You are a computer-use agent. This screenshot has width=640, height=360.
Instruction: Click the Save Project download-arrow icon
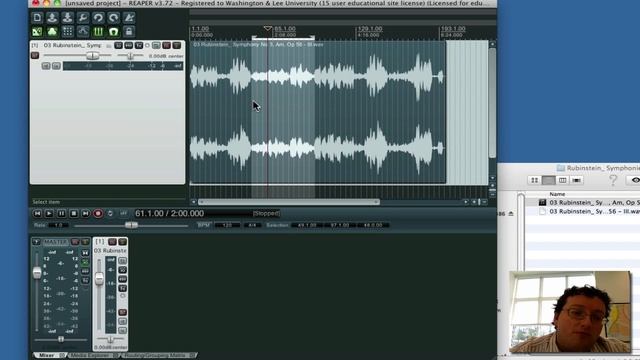(67, 18)
